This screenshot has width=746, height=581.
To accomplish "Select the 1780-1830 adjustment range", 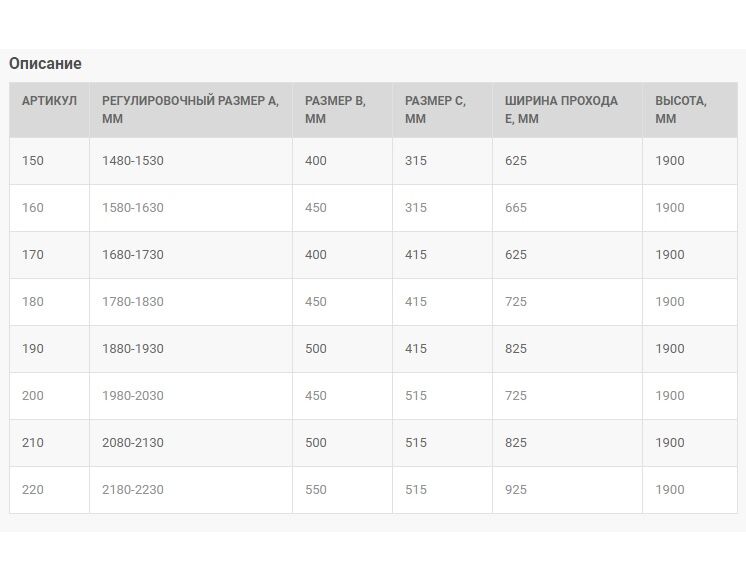I will click(133, 302).
